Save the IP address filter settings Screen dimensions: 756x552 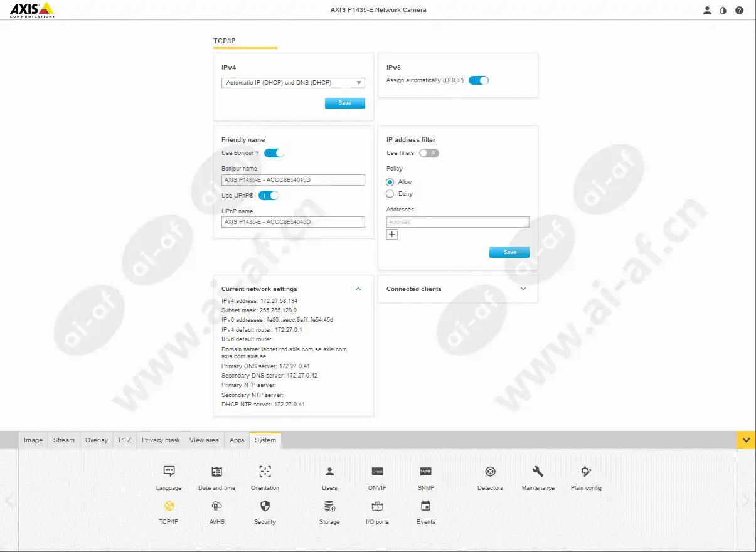(509, 252)
